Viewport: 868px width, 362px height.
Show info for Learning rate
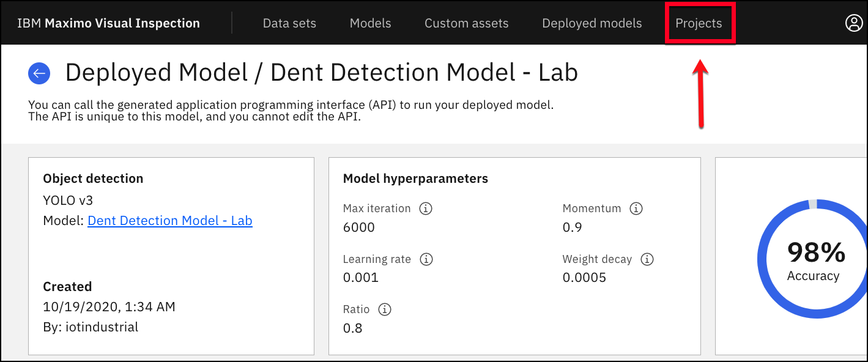426,259
